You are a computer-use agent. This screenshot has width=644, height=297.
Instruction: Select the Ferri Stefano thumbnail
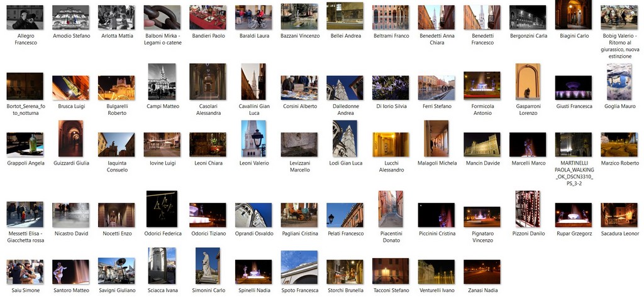click(436, 88)
